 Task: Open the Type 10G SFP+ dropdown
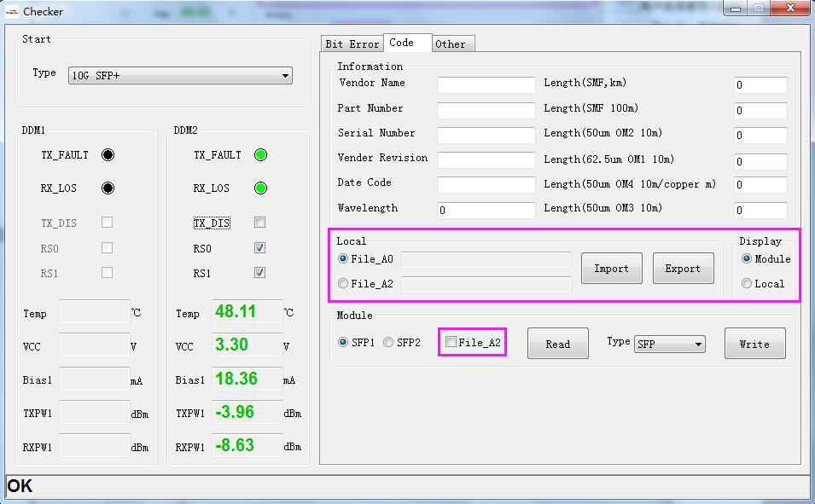coord(180,75)
